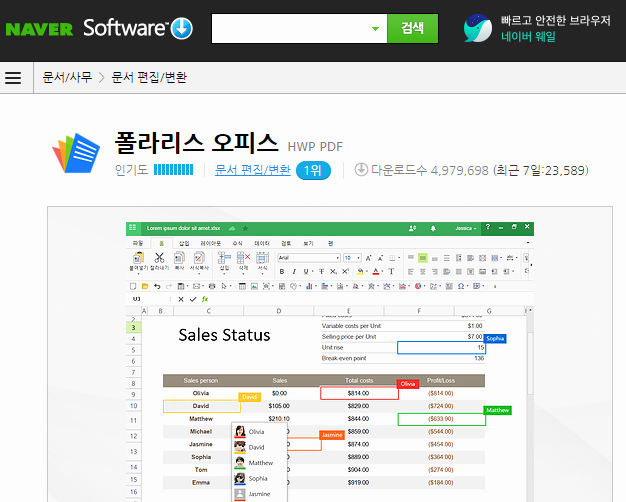
Task: Click the help question mark icon
Action: pyautogui.click(x=487, y=227)
